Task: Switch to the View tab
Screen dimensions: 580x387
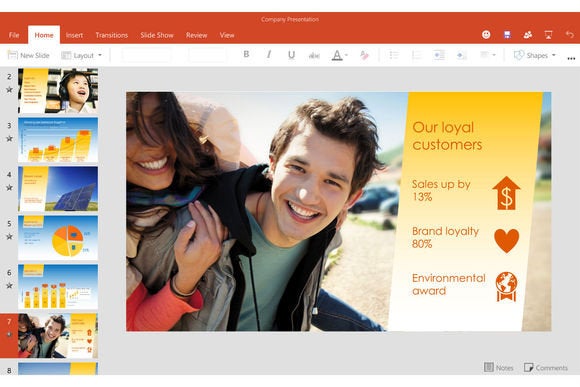Action: pos(227,35)
